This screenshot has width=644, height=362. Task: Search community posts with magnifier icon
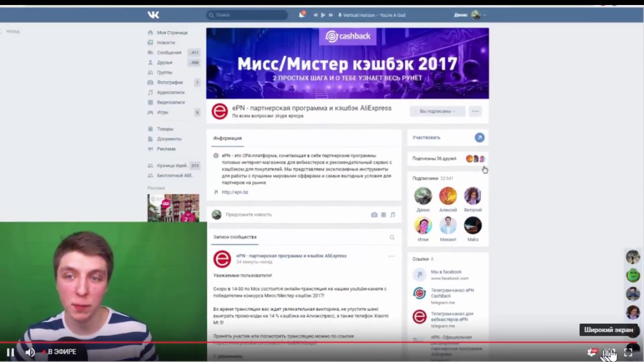392,237
